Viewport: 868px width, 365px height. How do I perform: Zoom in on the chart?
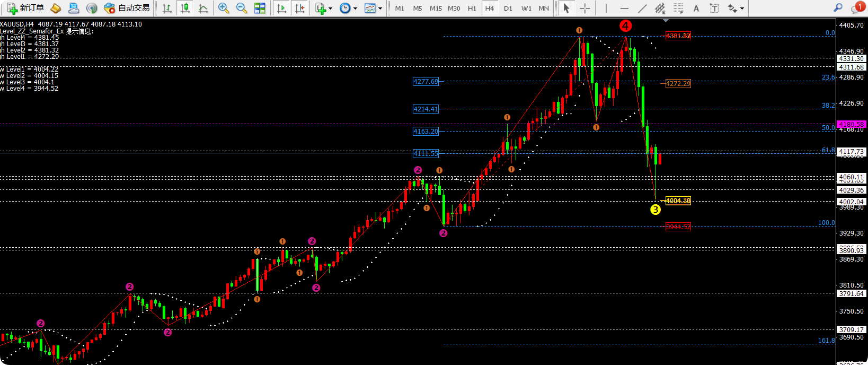coord(224,8)
